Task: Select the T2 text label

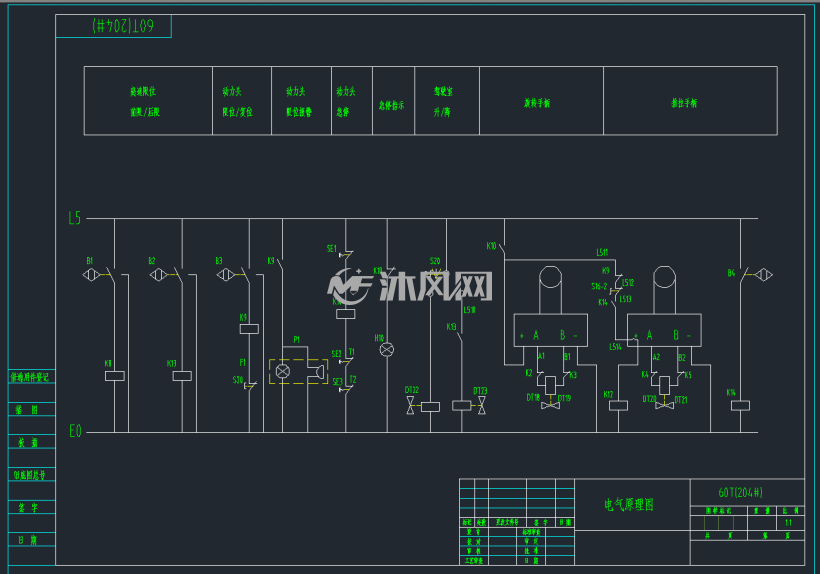Action: 353,379
